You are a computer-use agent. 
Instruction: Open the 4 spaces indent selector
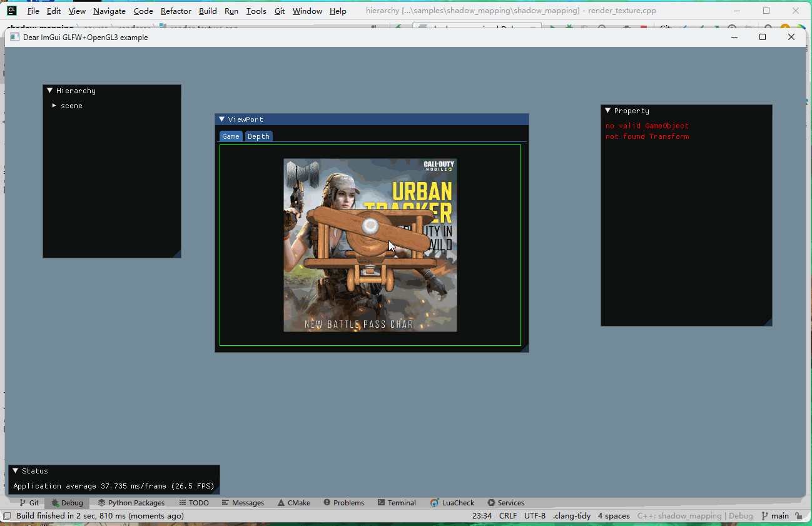point(614,516)
